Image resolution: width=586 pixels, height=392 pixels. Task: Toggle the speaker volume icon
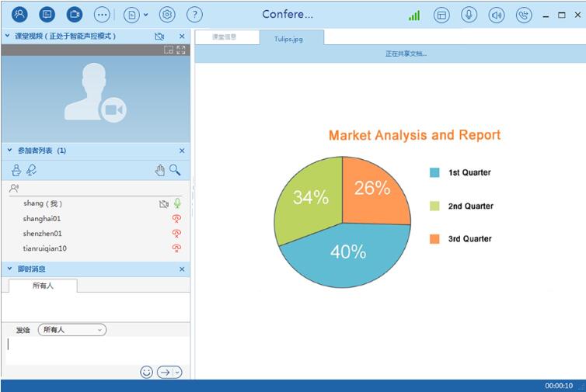pos(497,15)
